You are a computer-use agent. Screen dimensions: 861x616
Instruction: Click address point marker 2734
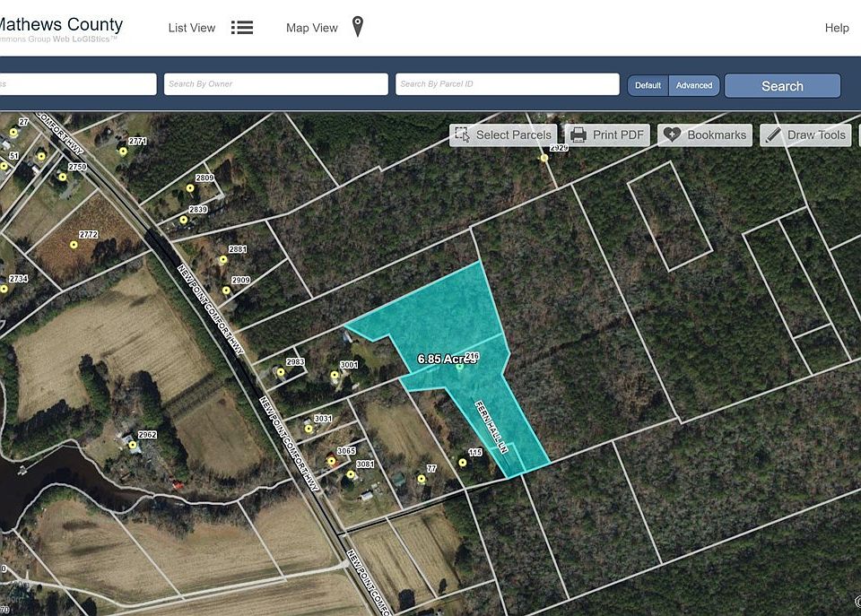[x=4, y=289]
